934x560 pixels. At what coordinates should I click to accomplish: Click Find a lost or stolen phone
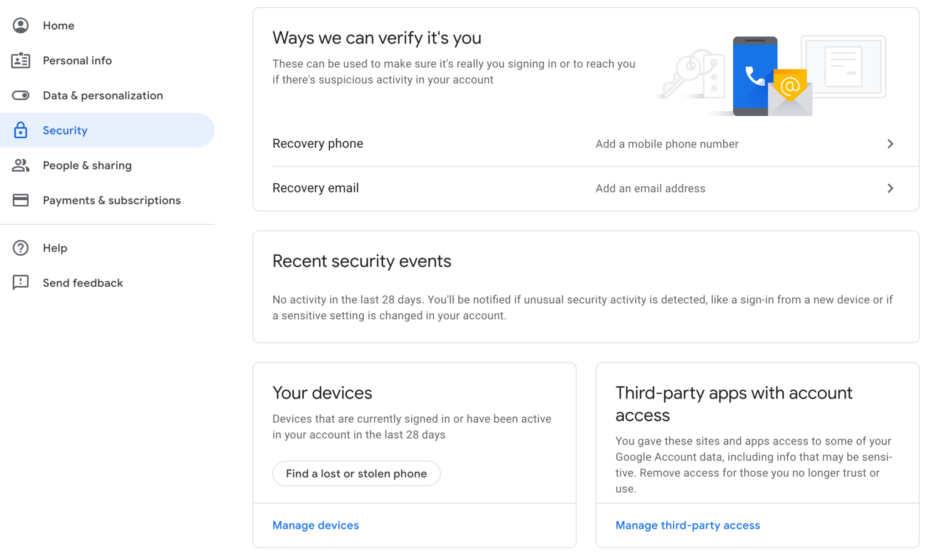356,473
